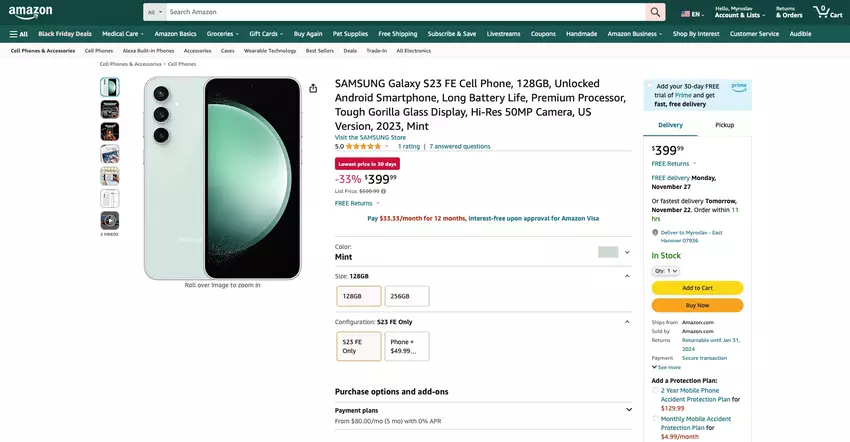This screenshot has height=442, width=850.
Task: Switch to the Pickup tab
Action: tap(725, 125)
